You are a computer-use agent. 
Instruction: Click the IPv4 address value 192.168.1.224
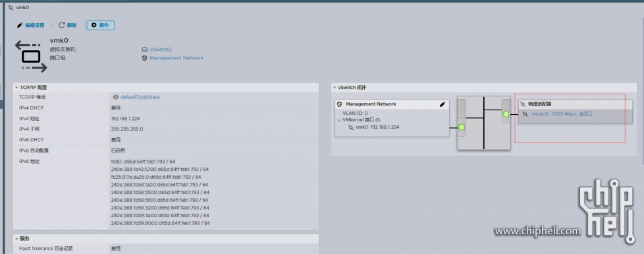125,119
